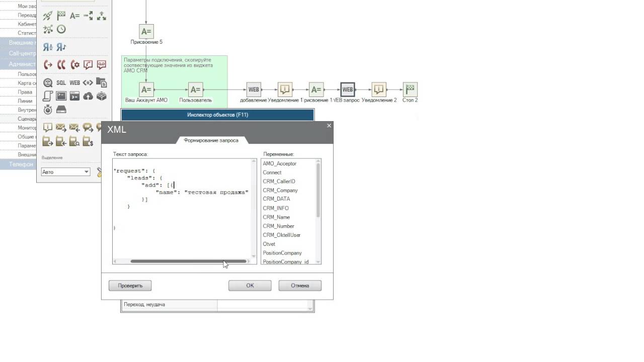Screen dimensions: 644x362
Task: Choose the clock component in the palette
Action: pos(61,29)
